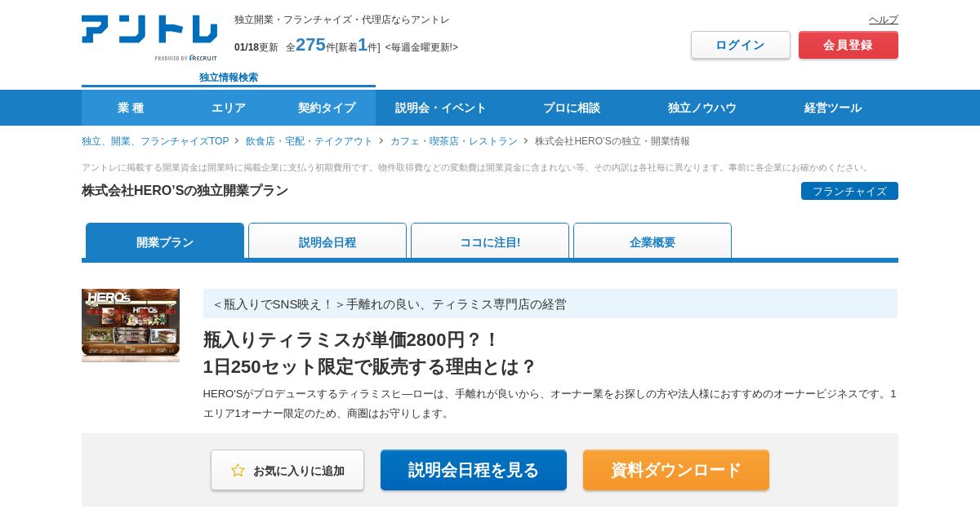The height and width of the screenshot is (514, 980).
Task: Click the 説明会日程を見る button
Action: 474,470
